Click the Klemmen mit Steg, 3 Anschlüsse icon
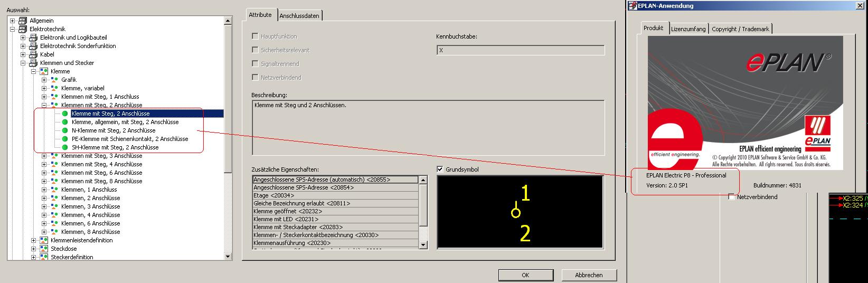868x283 pixels. (x=54, y=156)
